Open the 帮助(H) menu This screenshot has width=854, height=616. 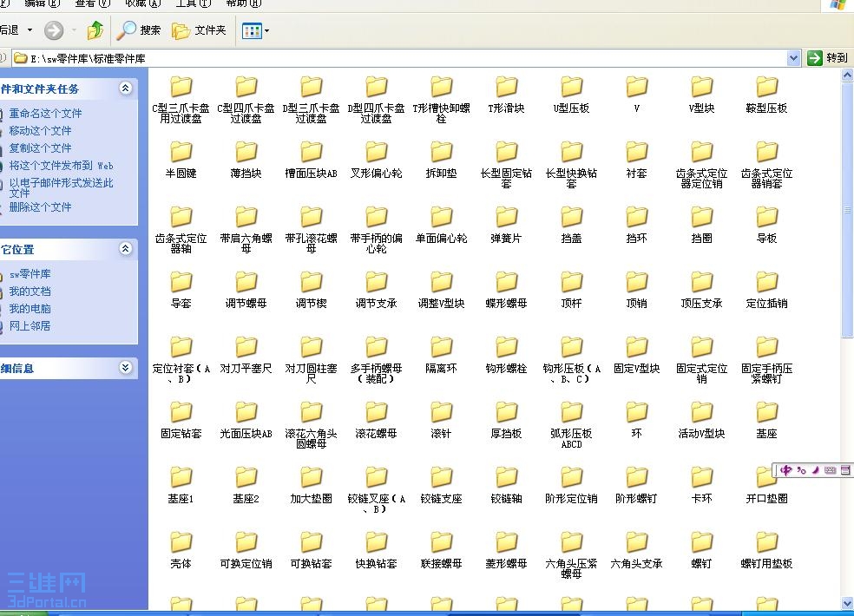coord(244,3)
